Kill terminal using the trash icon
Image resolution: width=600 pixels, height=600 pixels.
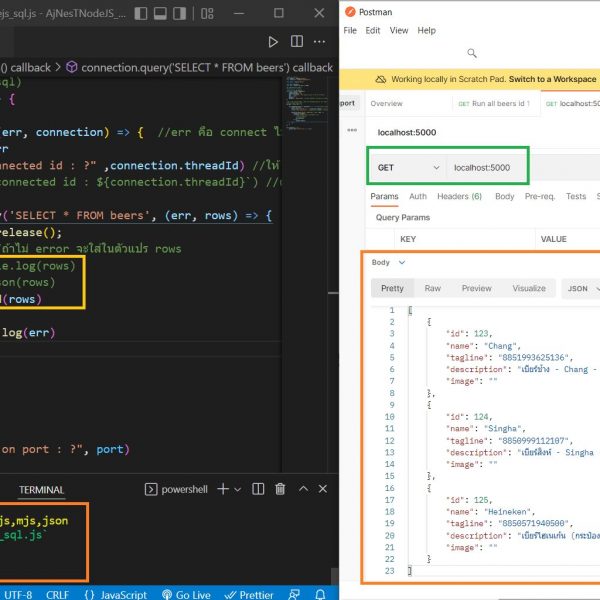(x=280, y=489)
